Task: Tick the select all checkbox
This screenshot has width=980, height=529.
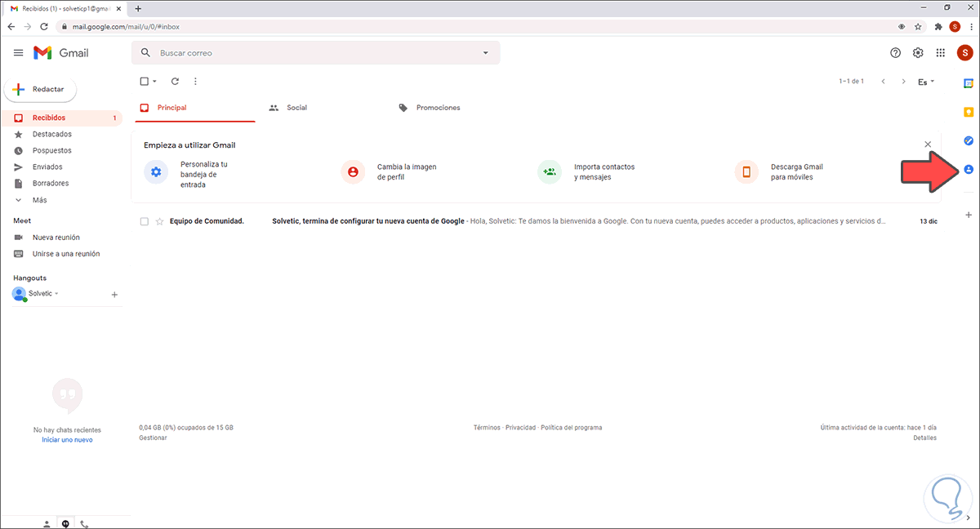Action: (x=144, y=82)
